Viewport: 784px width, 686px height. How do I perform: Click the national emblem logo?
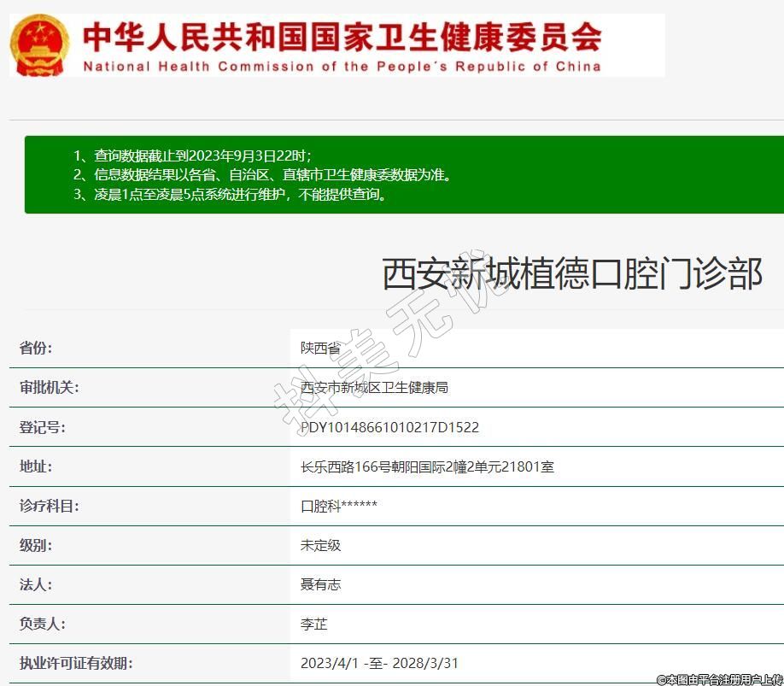tap(41, 44)
